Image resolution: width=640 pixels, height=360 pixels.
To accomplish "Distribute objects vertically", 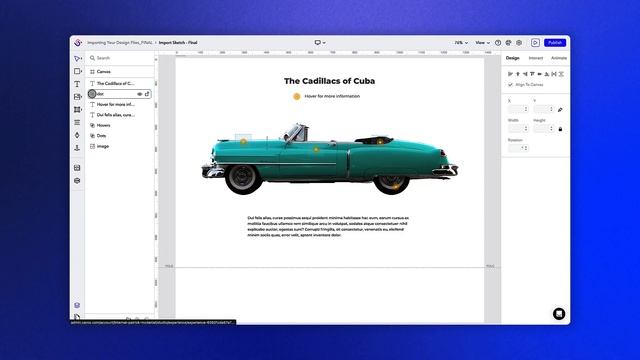I will tap(561, 74).
